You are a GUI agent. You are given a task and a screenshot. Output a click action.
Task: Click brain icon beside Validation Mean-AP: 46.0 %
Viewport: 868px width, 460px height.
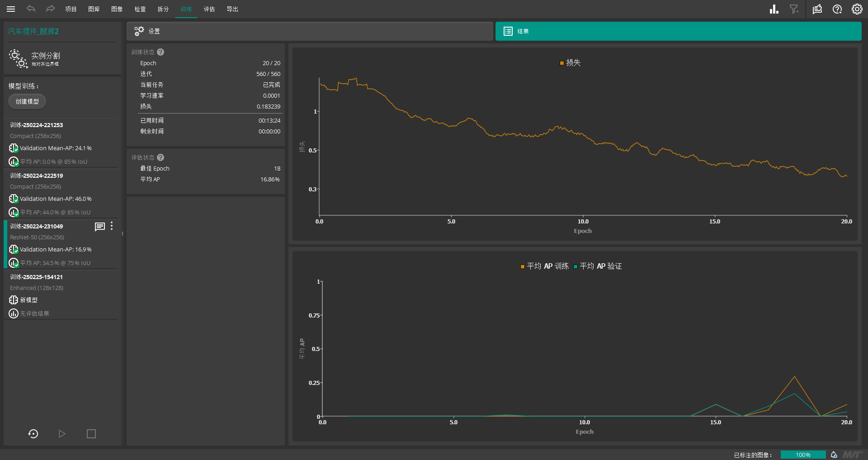[14, 199]
